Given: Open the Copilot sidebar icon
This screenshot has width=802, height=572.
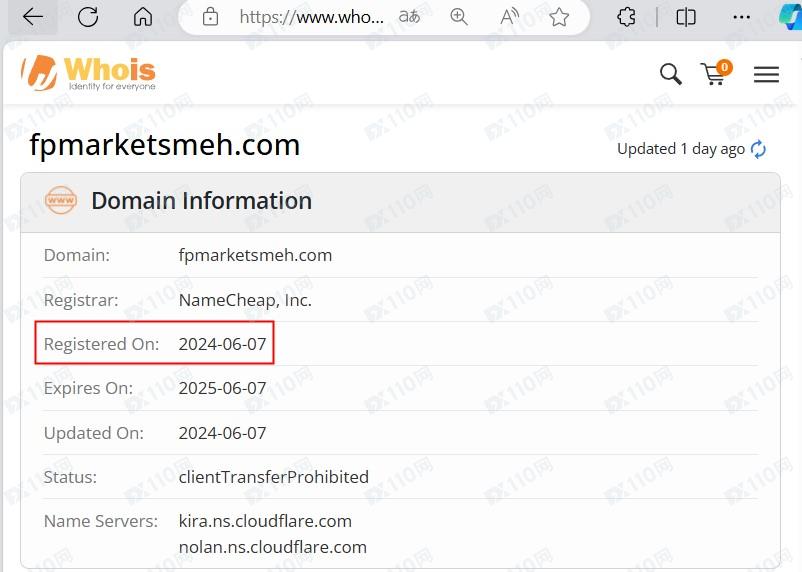Looking at the screenshot, I should (790, 17).
